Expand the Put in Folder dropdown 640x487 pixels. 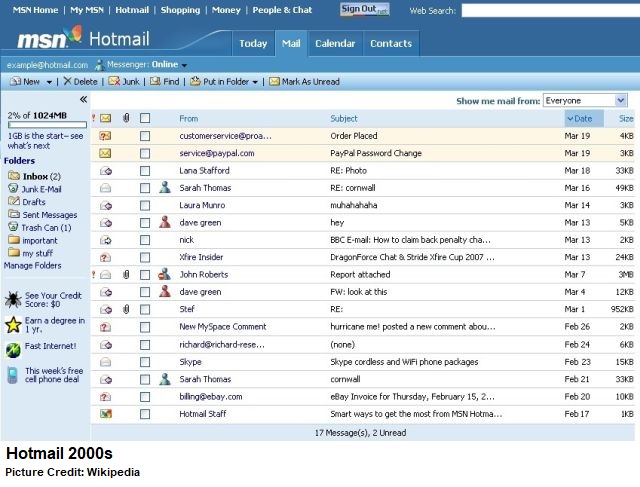tap(255, 82)
